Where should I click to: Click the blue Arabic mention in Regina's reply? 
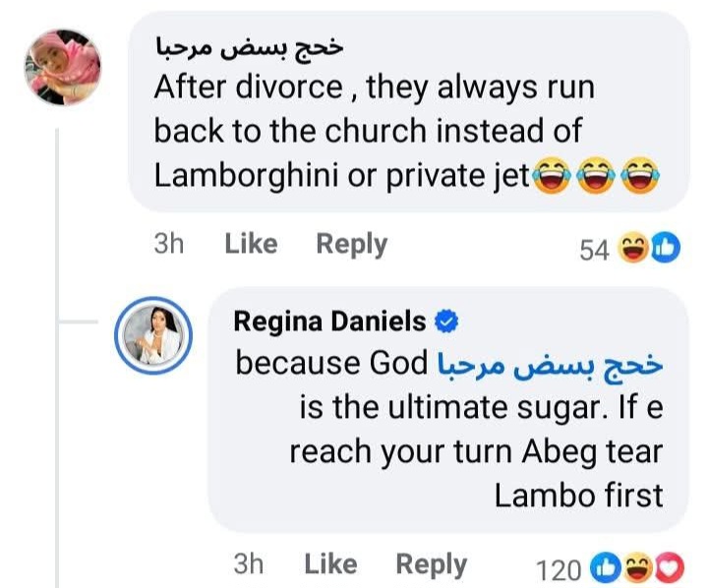(550, 364)
